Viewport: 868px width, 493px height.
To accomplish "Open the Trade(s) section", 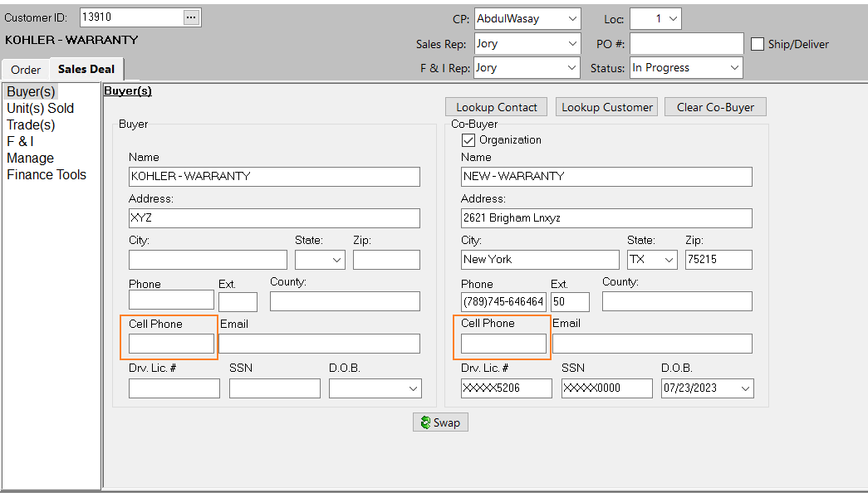I will point(31,124).
